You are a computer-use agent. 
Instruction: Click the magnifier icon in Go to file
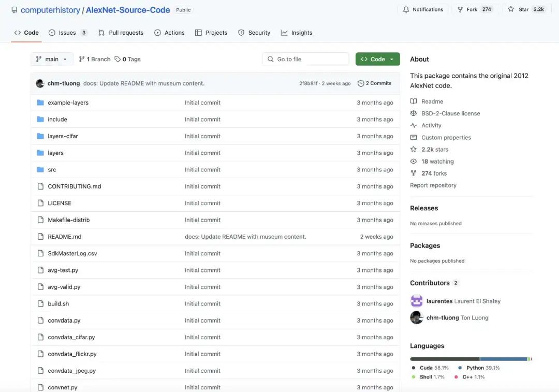[x=271, y=59]
